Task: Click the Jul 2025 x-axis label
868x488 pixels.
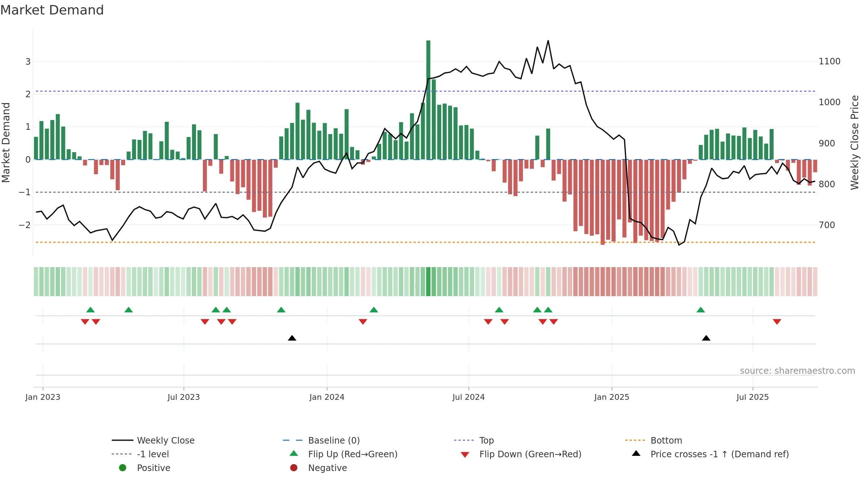Action: tap(753, 397)
